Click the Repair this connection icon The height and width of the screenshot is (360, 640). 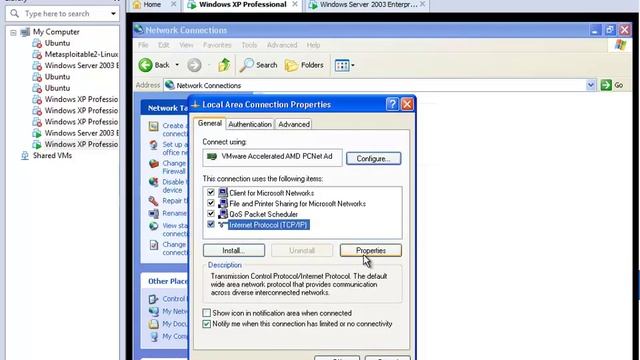(153, 201)
